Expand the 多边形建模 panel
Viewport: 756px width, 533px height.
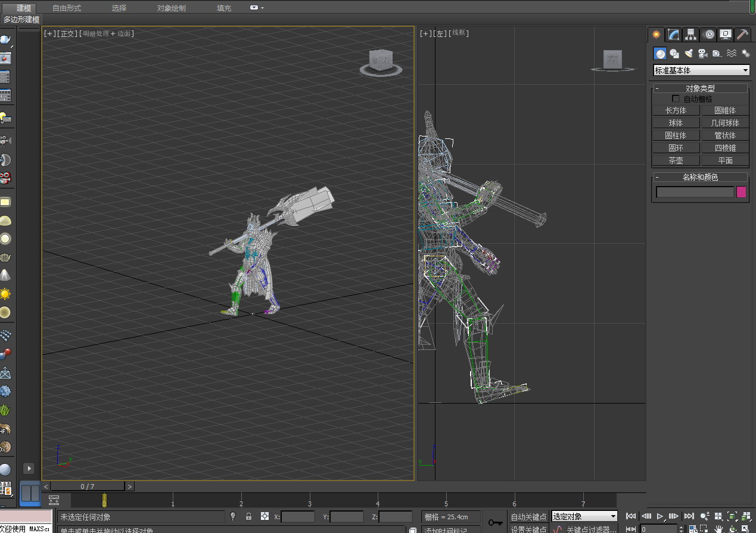pos(21,20)
